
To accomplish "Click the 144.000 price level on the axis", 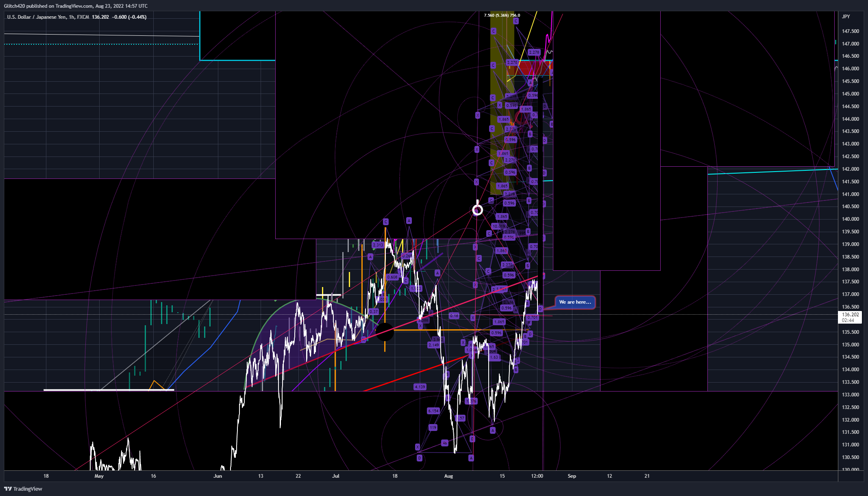I will click(x=851, y=119).
